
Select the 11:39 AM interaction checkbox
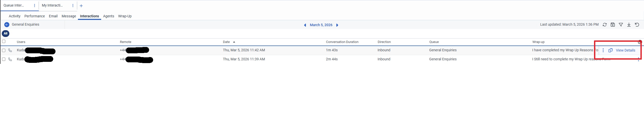pyautogui.click(x=4, y=59)
